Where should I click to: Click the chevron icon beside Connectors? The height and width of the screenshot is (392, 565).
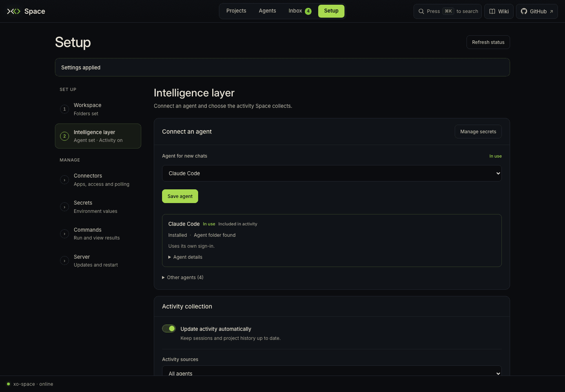[x=64, y=180]
